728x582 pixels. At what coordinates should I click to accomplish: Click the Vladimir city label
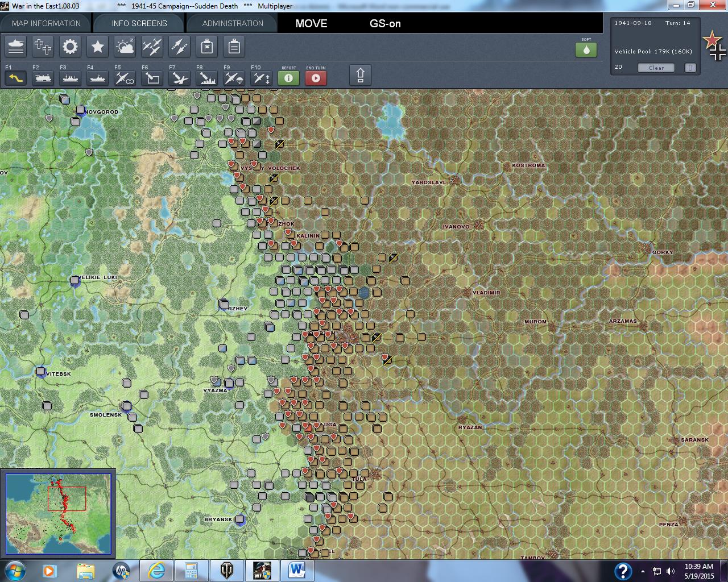click(x=486, y=293)
